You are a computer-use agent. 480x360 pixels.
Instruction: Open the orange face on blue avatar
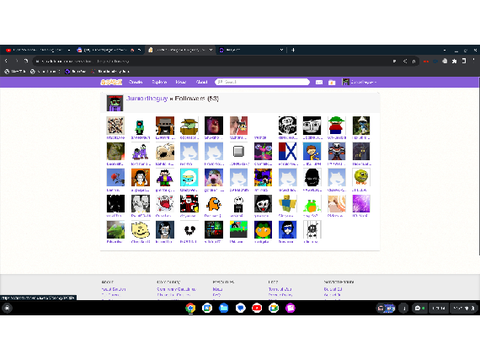(263, 230)
